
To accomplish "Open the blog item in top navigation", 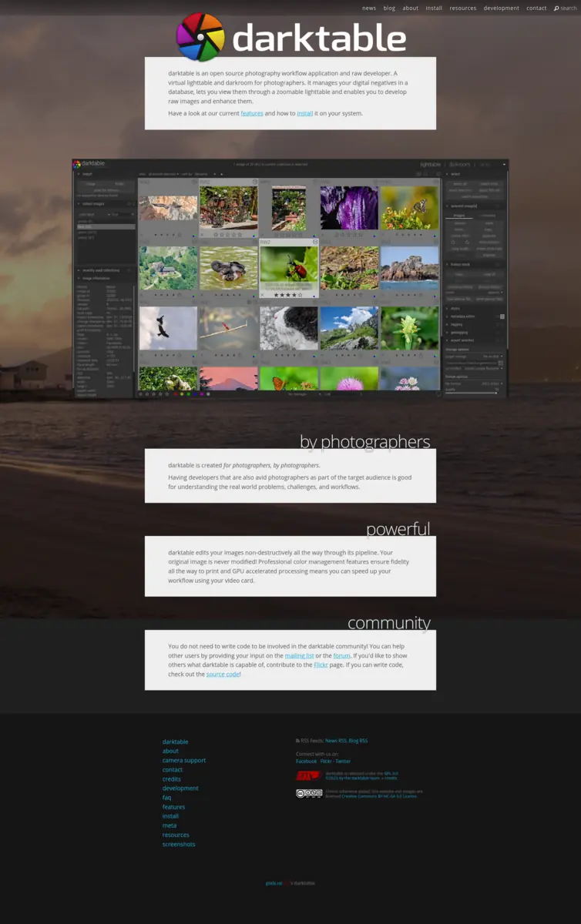I will (389, 8).
